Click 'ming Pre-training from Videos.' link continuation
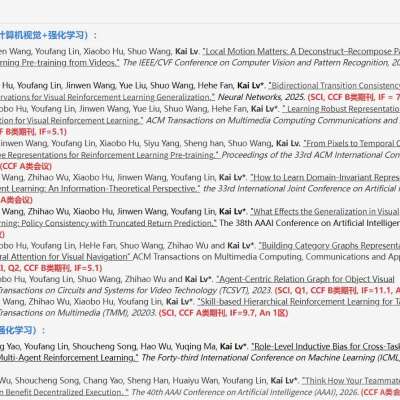The height and width of the screenshot is (400, 400). (60, 63)
